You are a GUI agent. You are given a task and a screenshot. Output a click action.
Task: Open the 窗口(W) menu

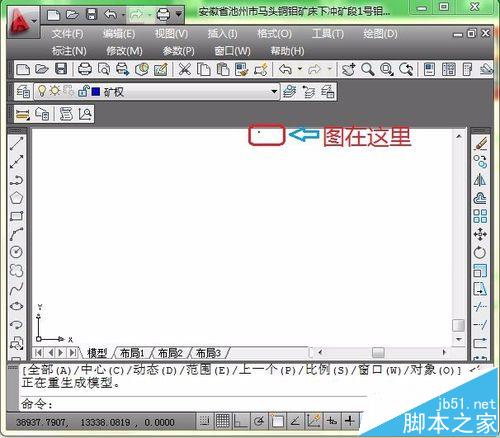coord(232,51)
